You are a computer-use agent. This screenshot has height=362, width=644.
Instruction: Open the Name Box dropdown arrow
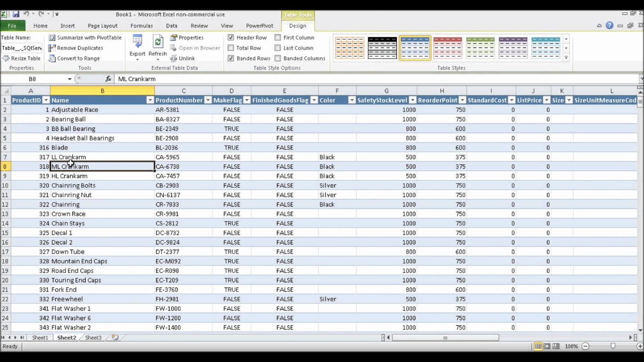click(x=69, y=79)
